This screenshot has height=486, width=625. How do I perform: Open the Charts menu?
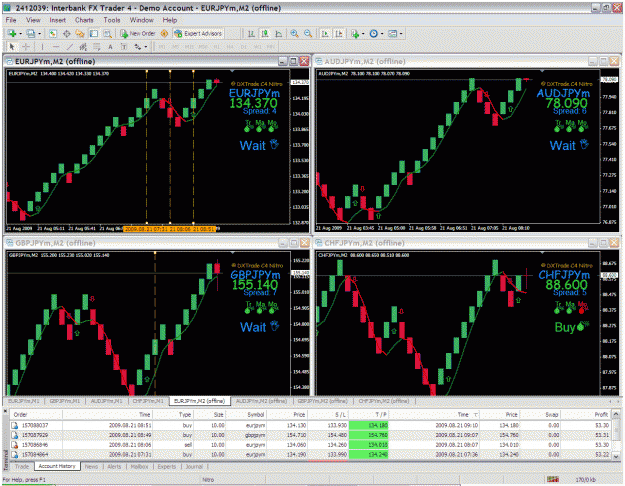click(x=84, y=20)
